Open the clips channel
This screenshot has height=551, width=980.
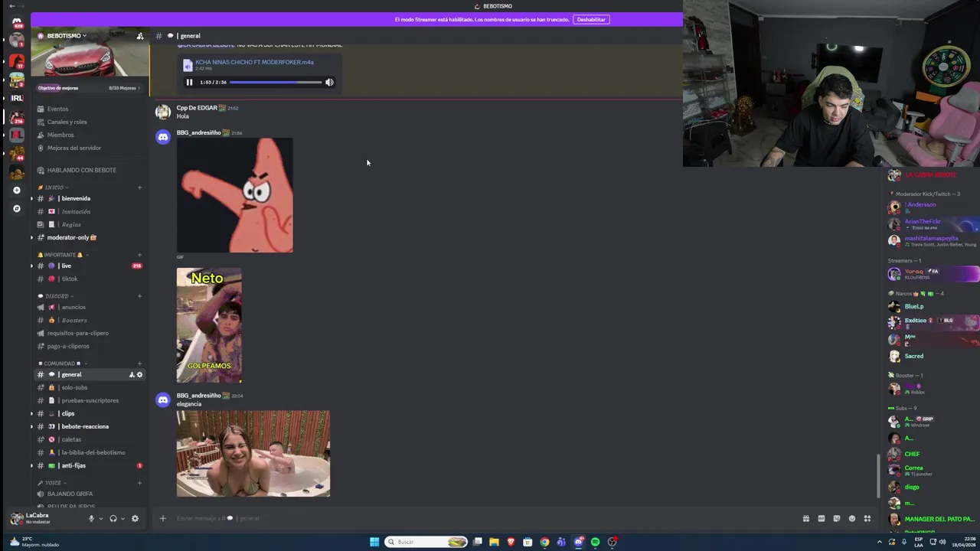90,413
